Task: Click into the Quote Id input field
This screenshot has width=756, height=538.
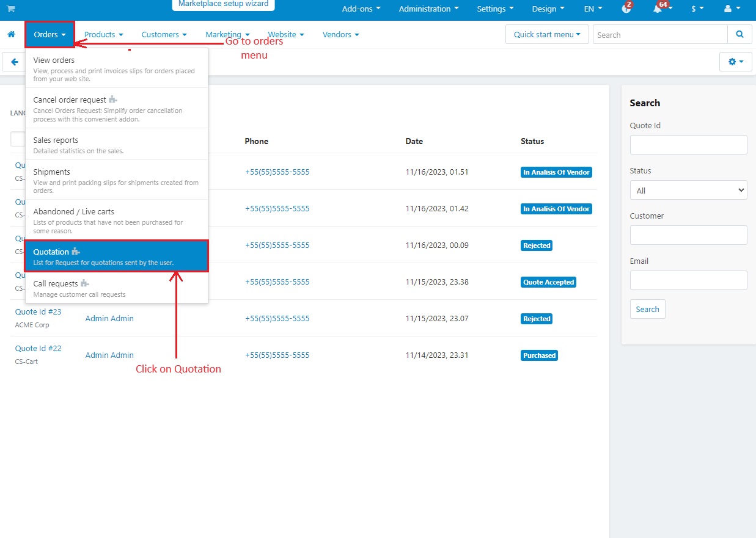Action: pos(688,145)
